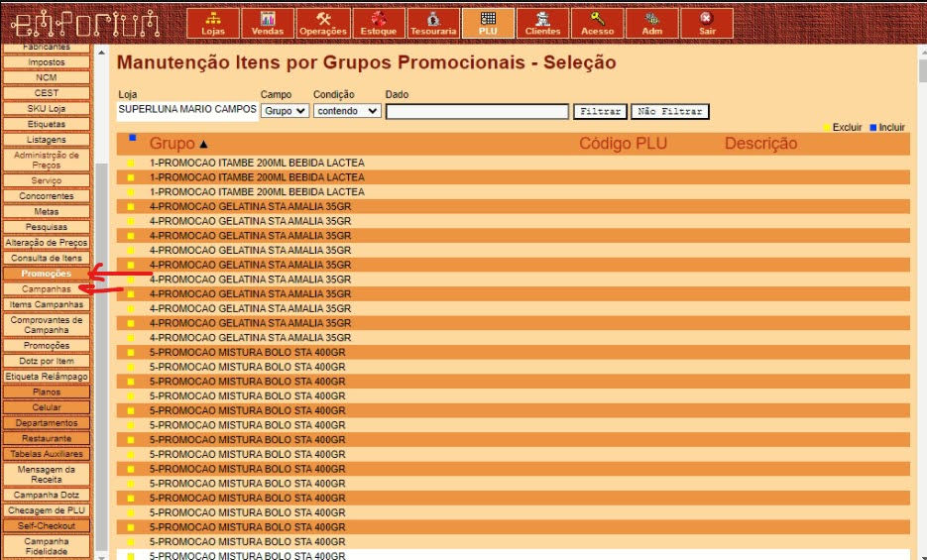The height and width of the screenshot is (560, 927).
Task: Open the Adm module icon
Action: pos(652,24)
